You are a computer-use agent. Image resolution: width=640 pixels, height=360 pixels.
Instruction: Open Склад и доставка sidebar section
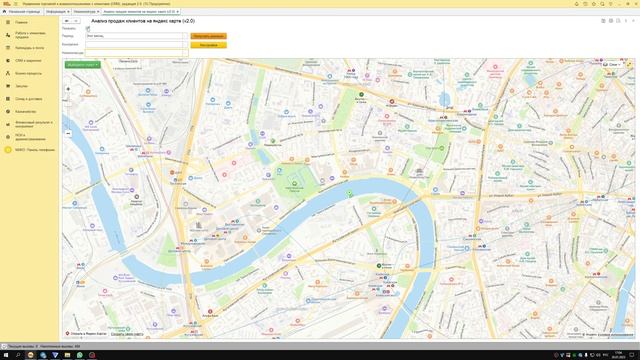point(28,99)
